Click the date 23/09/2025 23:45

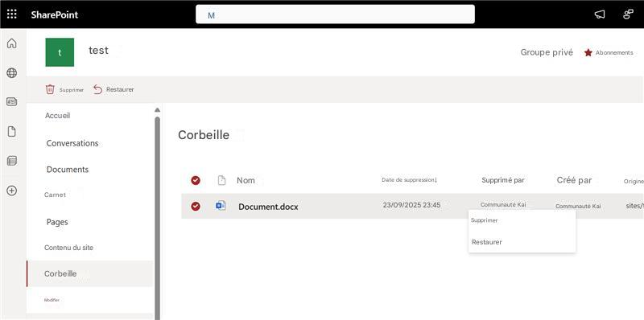tap(411, 205)
